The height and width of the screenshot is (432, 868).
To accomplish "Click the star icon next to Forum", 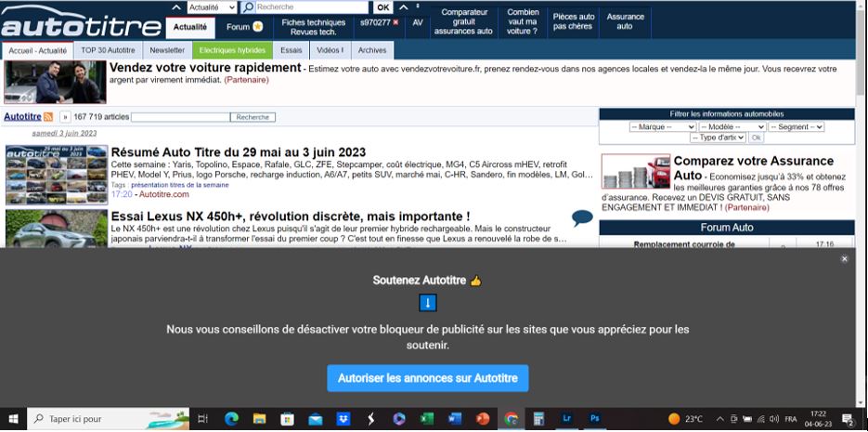I will click(257, 27).
